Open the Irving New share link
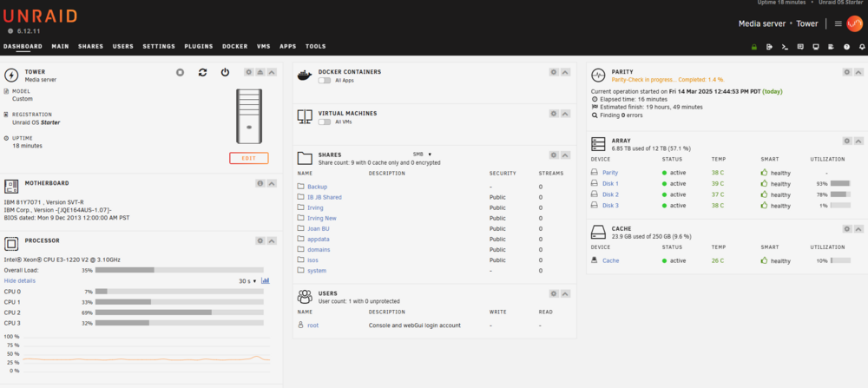This screenshot has width=868, height=388. pos(322,219)
